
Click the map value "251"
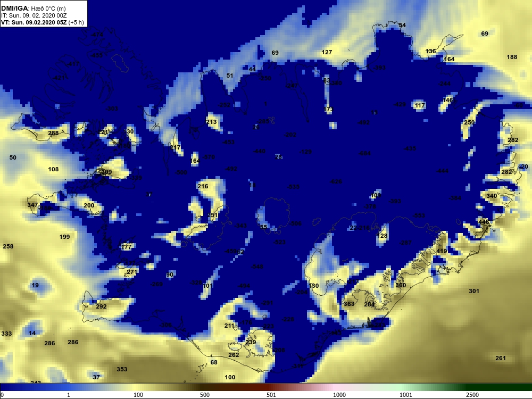212,215
